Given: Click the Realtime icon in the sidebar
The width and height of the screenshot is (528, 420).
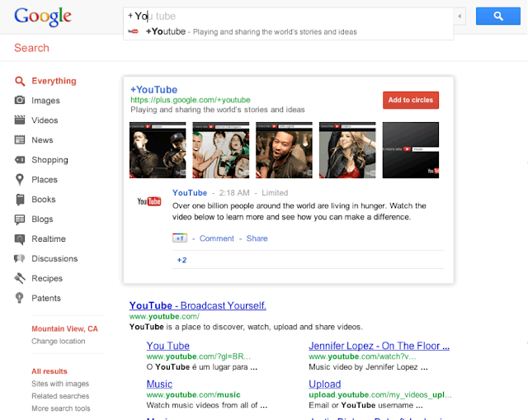Looking at the screenshot, I should pos(20,239).
